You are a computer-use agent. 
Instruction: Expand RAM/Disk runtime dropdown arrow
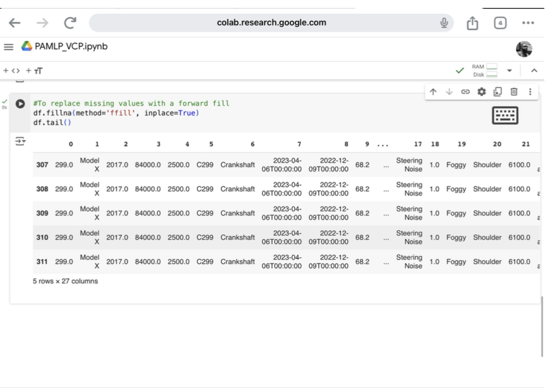pyautogui.click(x=507, y=71)
